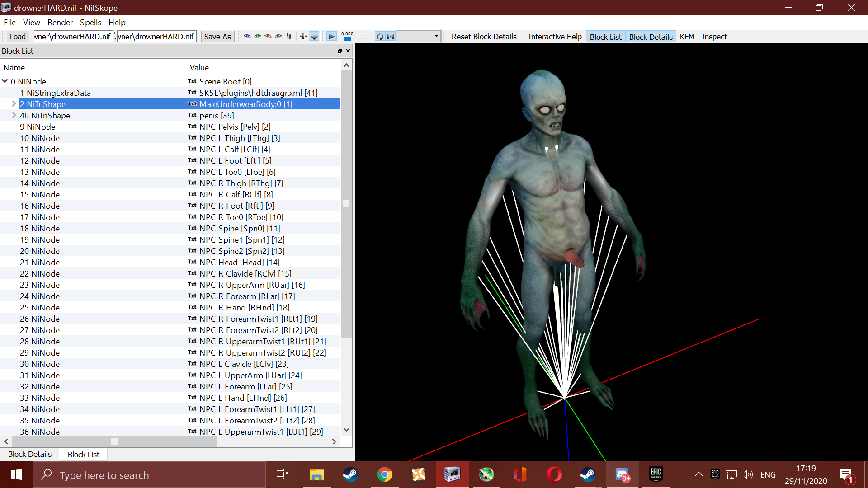Select the 1 NiStringExtraData row
This screenshot has width=868, height=488.
coord(170,93)
